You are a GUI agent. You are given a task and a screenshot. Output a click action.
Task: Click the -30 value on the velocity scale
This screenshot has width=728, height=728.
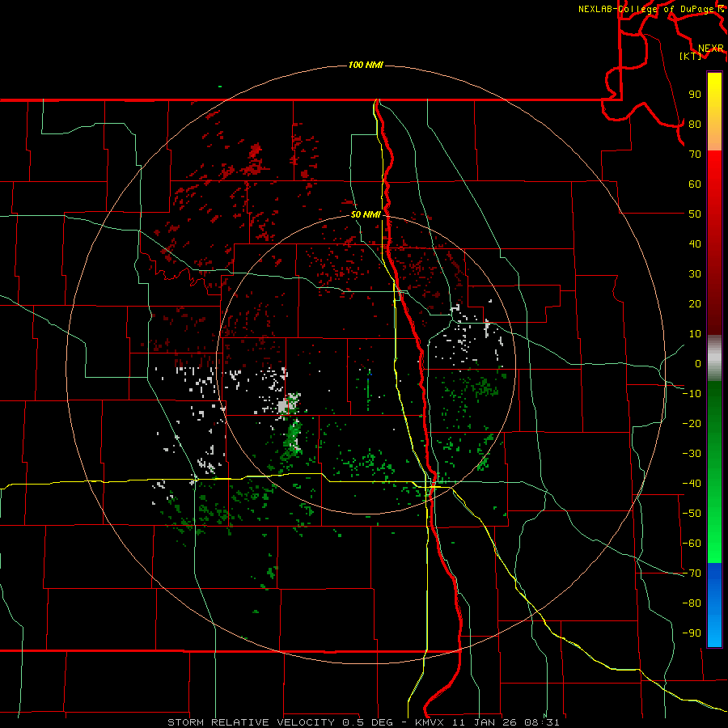(x=692, y=454)
